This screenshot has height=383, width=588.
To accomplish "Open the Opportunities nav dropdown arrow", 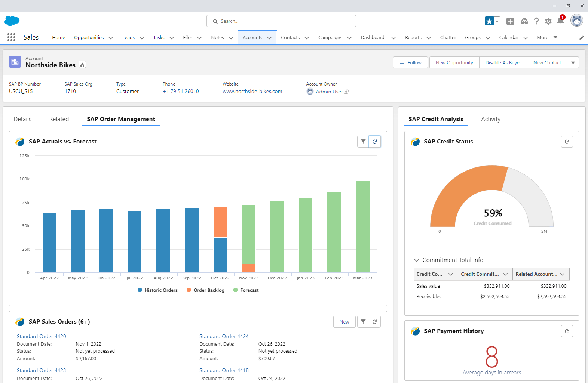I will [111, 38].
